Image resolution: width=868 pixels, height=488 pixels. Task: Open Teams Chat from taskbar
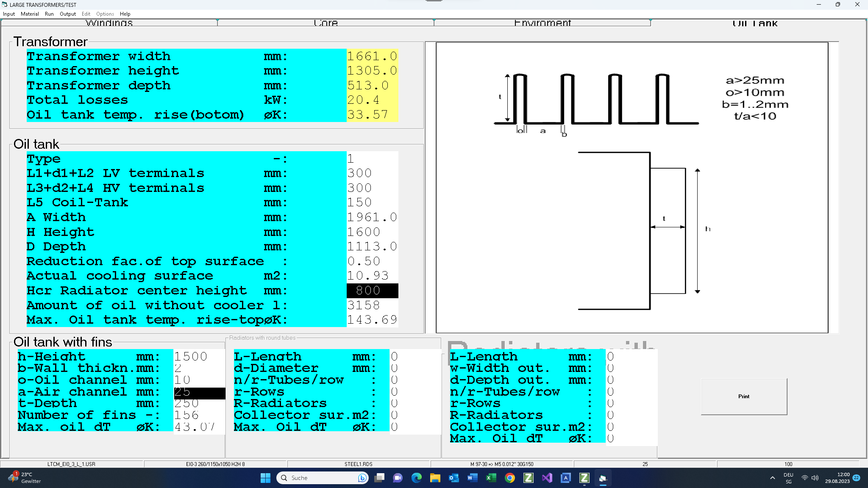(x=398, y=478)
